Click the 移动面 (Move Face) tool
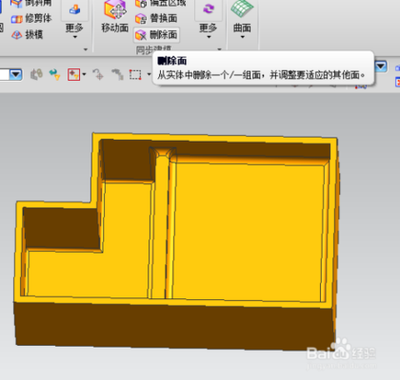Image resolution: width=400 pixels, height=380 pixels. [115, 17]
